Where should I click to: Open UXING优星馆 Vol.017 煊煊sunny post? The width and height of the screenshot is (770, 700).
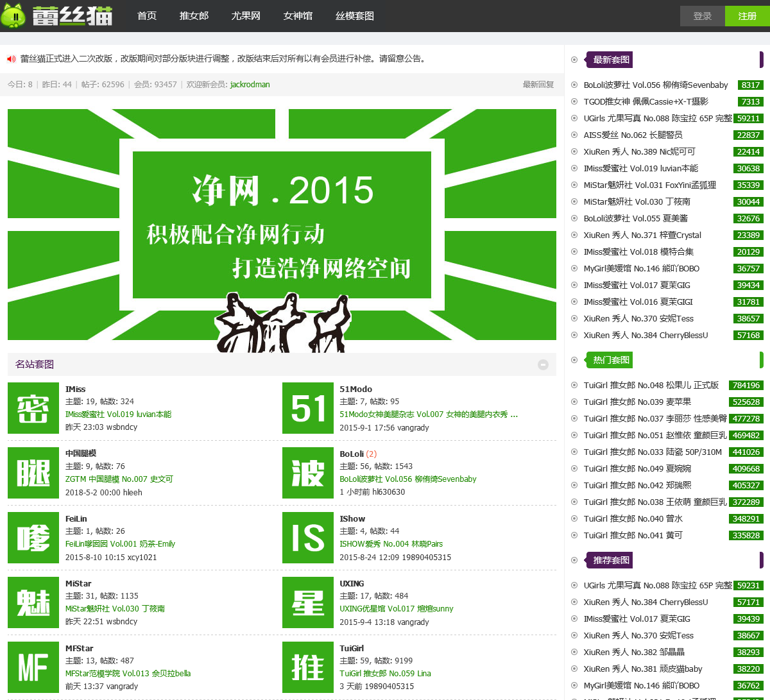pos(397,609)
